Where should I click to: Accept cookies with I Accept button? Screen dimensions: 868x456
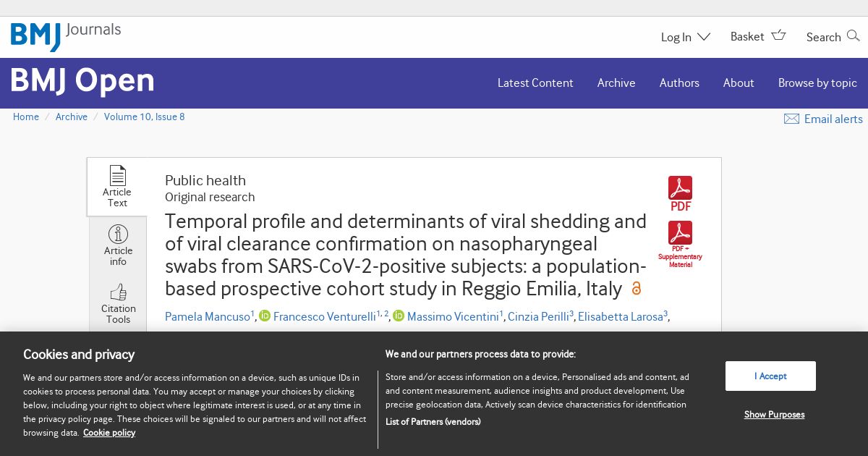pos(770,376)
